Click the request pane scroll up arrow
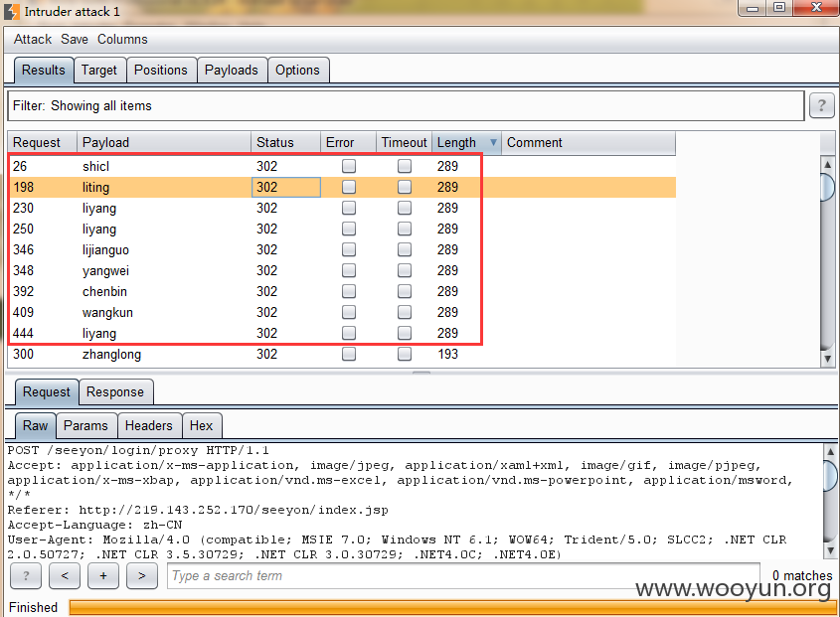 click(x=830, y=451)
